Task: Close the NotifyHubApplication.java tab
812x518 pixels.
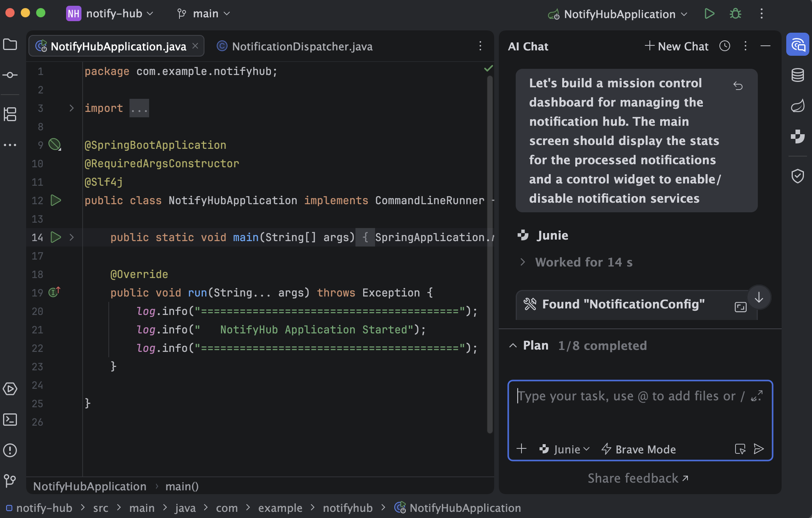Action: (x=195, y=46)
